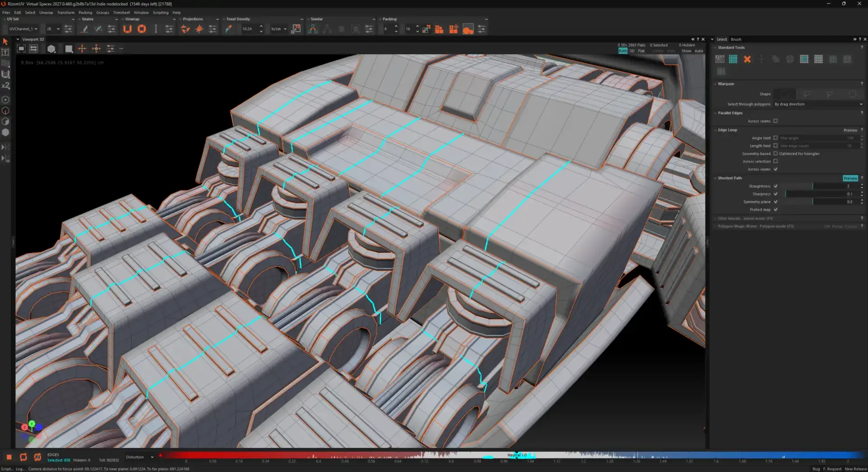Viewport: 868px width, 472px height.
Task: Click Show hidden button
Action: click(x=686, y=51)
